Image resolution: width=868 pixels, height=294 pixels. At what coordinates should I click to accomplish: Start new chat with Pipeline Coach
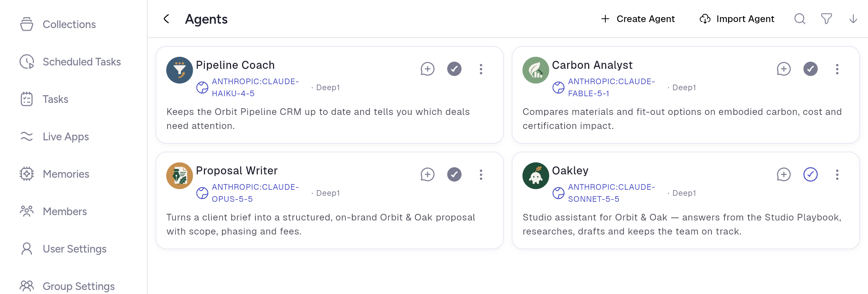427,69
